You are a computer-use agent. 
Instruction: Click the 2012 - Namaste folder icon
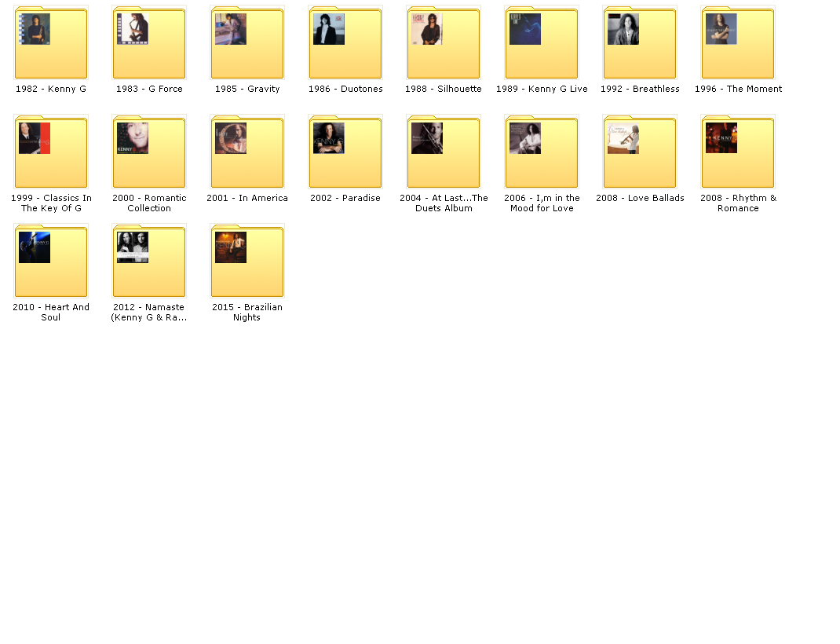coord(149,261)
